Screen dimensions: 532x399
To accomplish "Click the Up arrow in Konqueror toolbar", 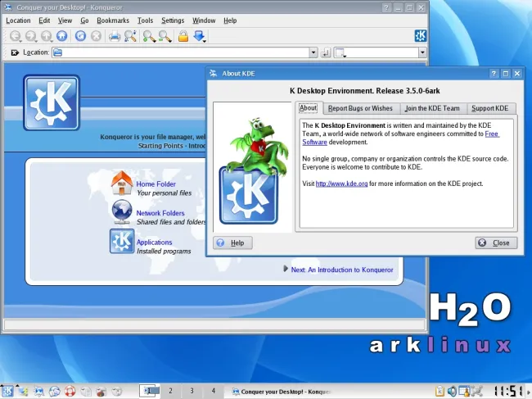I will click(47, 36).
